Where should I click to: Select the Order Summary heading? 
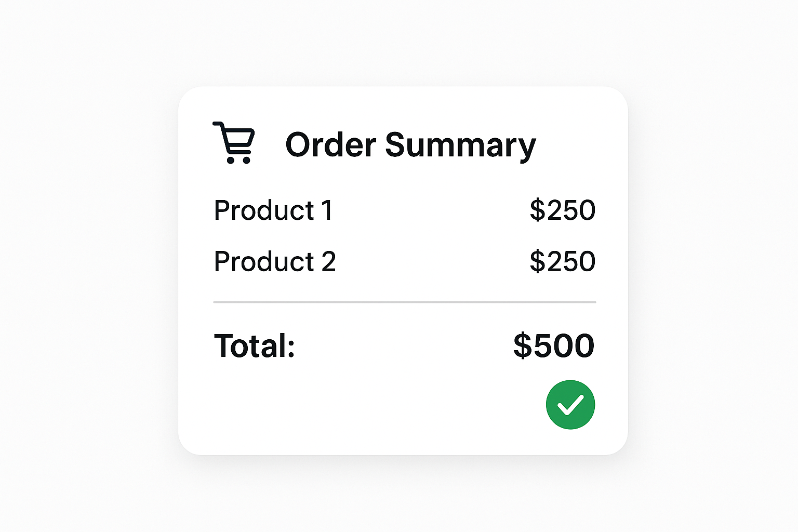point(410,145)
